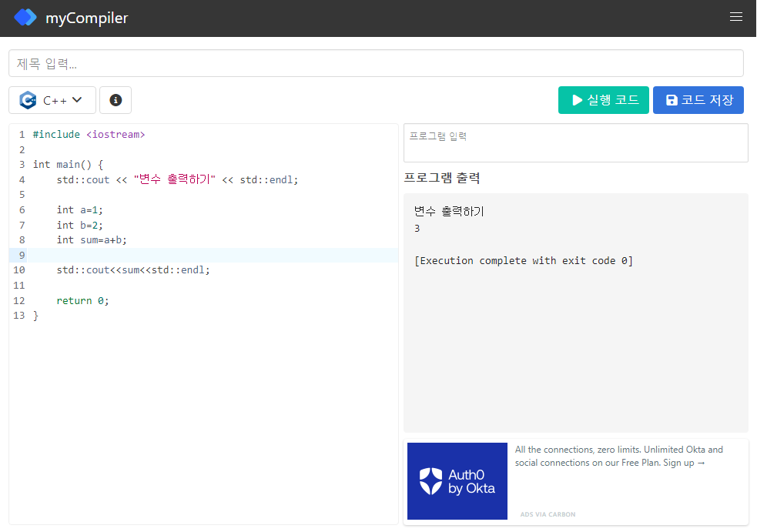Click the 'int sum=a+b;' code line
The width and height of the screenshot is (757, 532).
pyautogui.click(x=92, y=240)
